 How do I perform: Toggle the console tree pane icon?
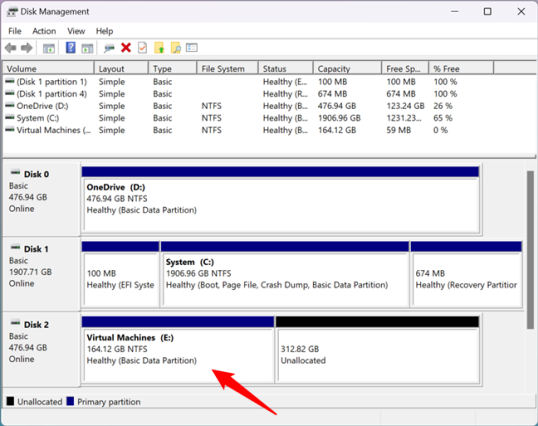pyautogui.click(x=49, y=48)
